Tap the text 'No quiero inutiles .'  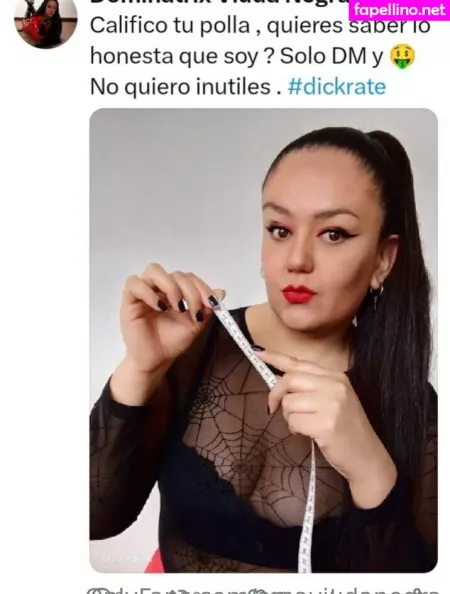click(x=186, y=87)
